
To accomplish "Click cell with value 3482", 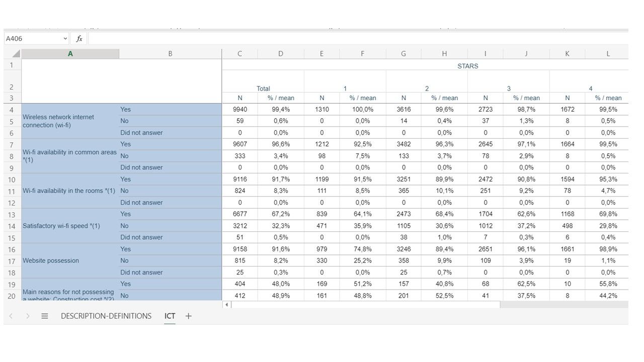I will 404,144.
